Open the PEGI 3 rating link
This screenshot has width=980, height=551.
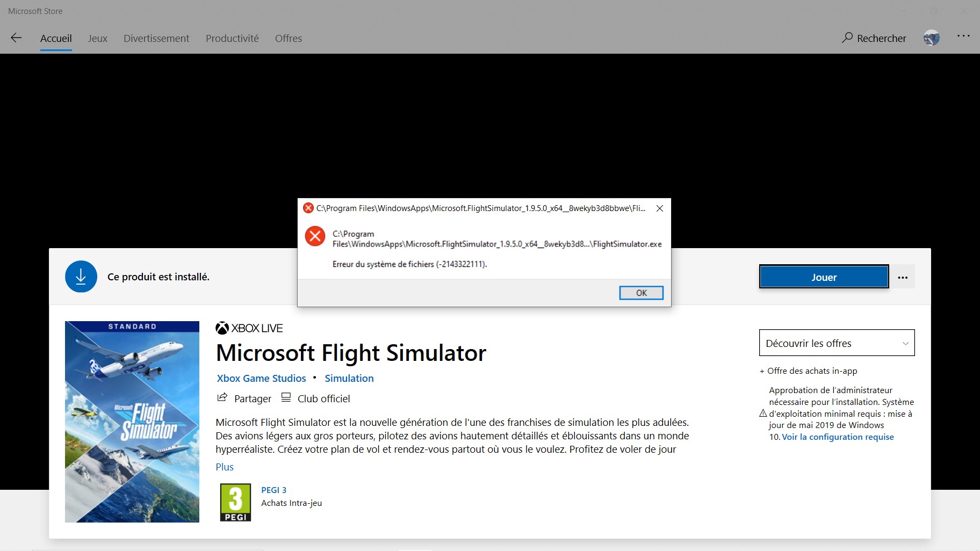point(273,490)
